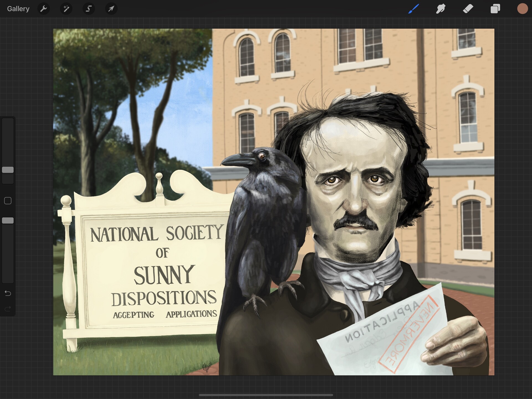This screenshot has height=399, width=532.
Task: Tap the artist signature near the grass
Action: click(207, 367)
